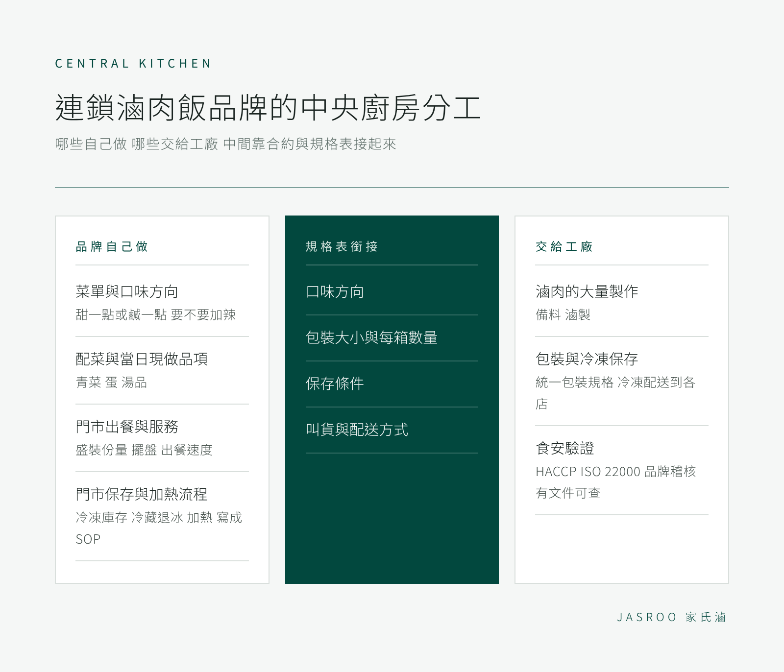
Task: Click the text 甜一點或鹹一點 要不要加辣
Action: pos(156,315)
